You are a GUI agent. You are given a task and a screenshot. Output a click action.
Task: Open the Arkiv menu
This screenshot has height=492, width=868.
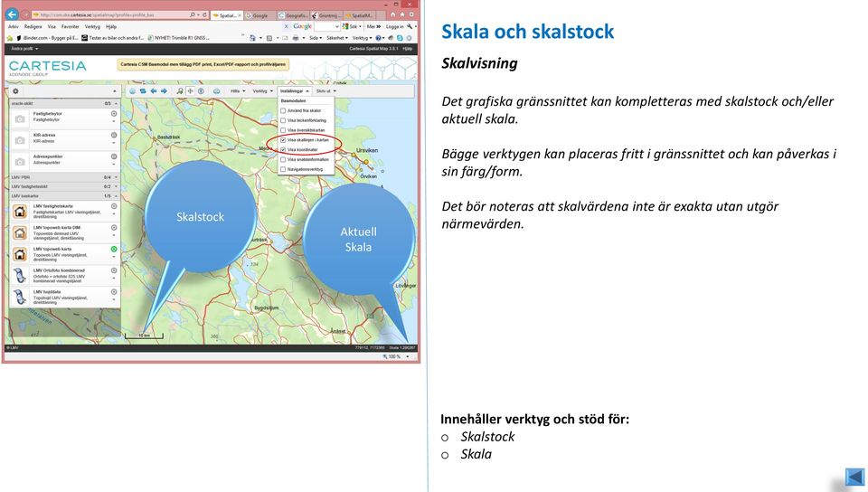tap(14, 26)
